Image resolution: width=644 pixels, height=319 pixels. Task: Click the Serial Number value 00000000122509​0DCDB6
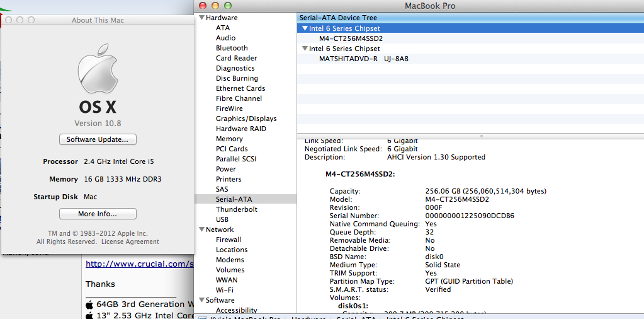point(470,216)
